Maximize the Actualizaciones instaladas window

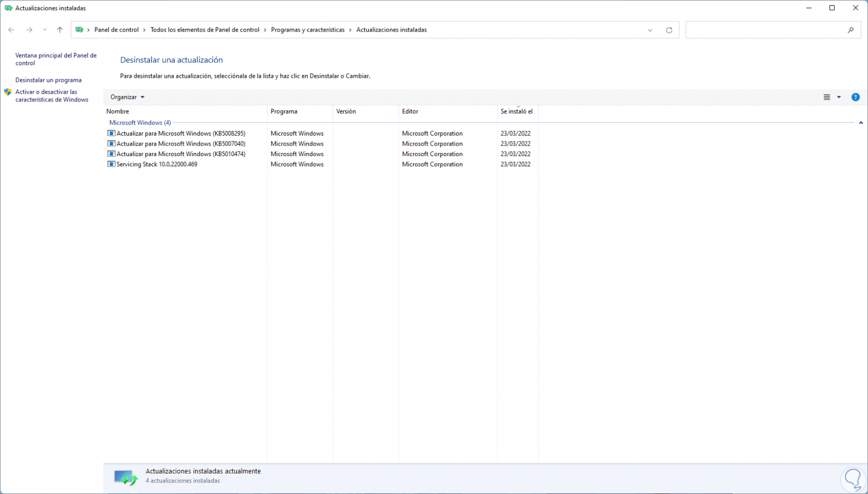tap(832, 8)
